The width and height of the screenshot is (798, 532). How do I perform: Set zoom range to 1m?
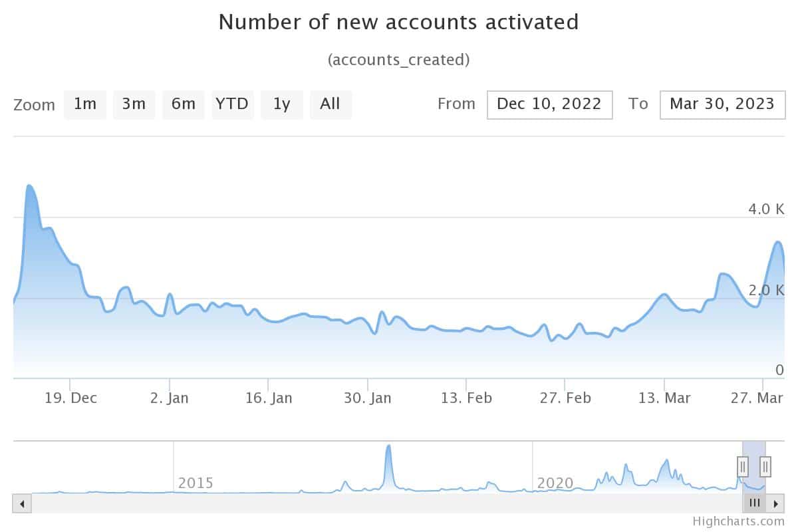coord(85,104)
